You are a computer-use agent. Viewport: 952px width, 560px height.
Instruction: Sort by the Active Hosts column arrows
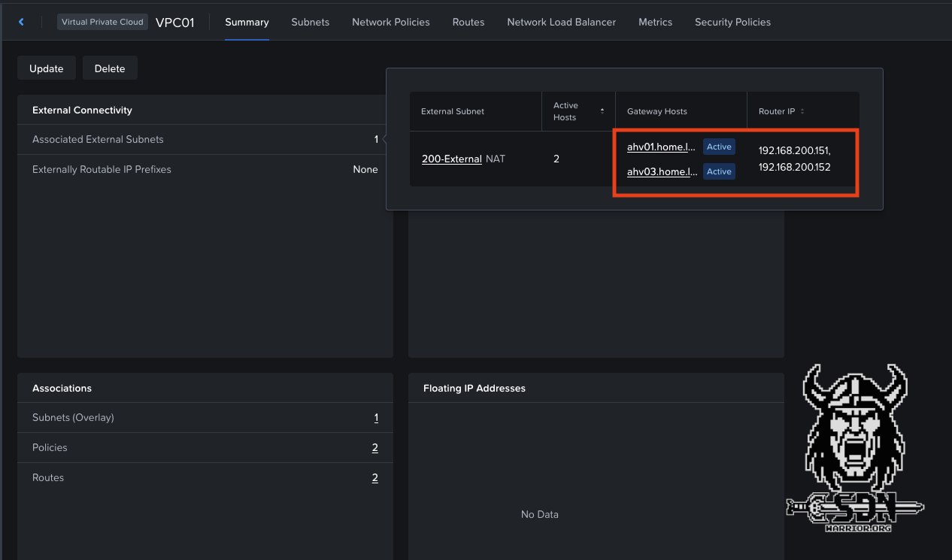pos(602,111)
